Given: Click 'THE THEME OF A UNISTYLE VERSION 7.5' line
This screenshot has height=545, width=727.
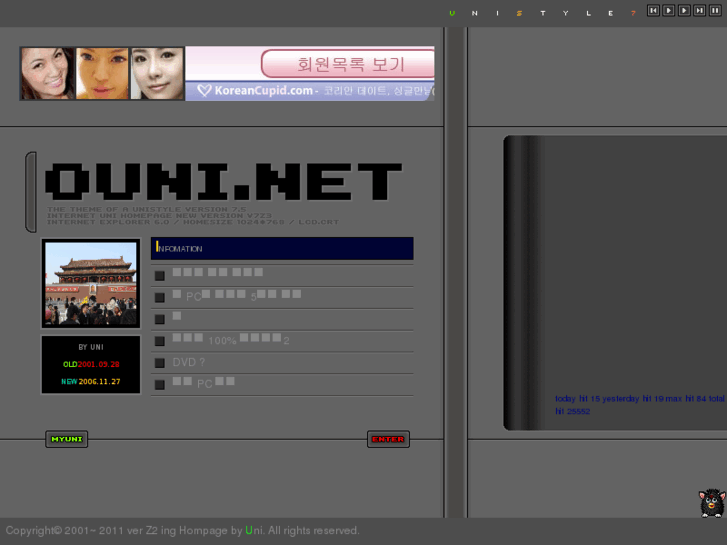Looking at the screenshot, I should pos(147,209).
